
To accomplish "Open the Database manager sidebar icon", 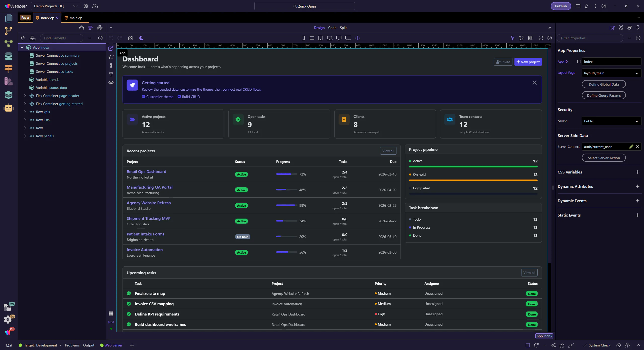I will pos(8,56).
